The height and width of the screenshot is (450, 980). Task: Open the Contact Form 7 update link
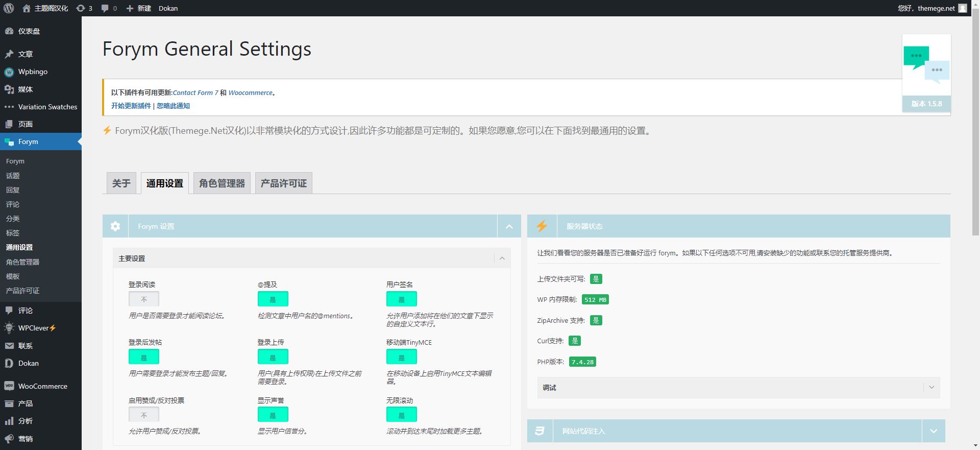[x=195, y=92]
